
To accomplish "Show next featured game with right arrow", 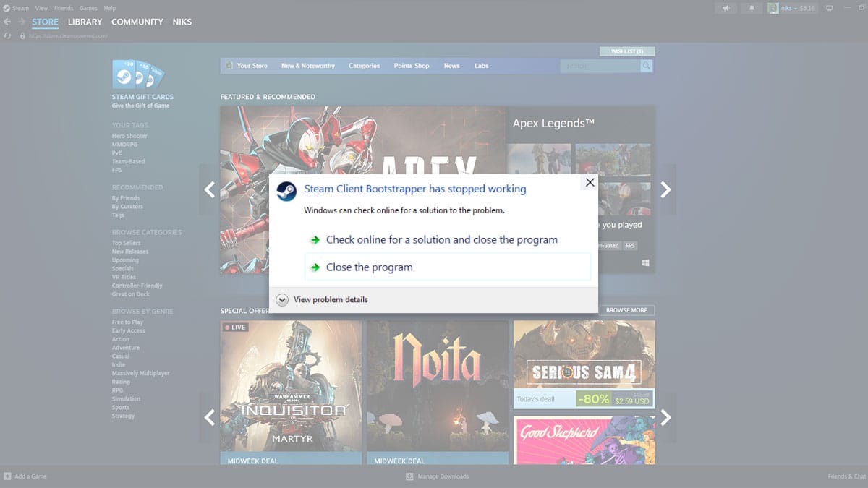I will point(665,189).
